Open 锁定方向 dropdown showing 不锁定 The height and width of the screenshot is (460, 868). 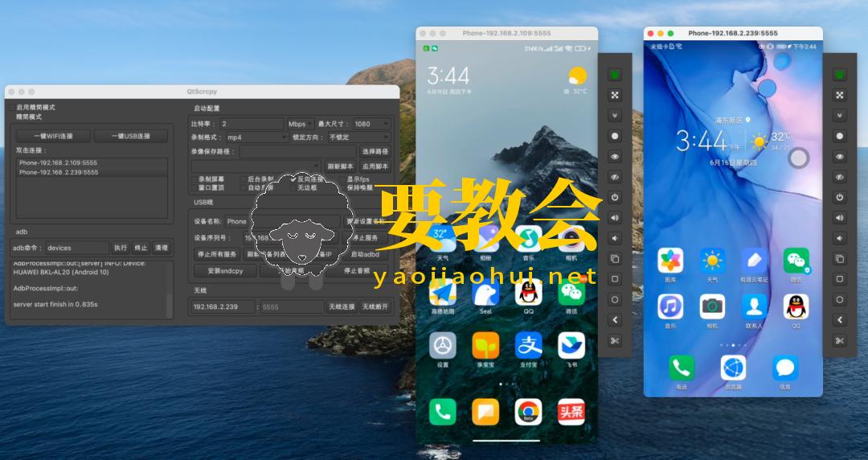(358, 138)
